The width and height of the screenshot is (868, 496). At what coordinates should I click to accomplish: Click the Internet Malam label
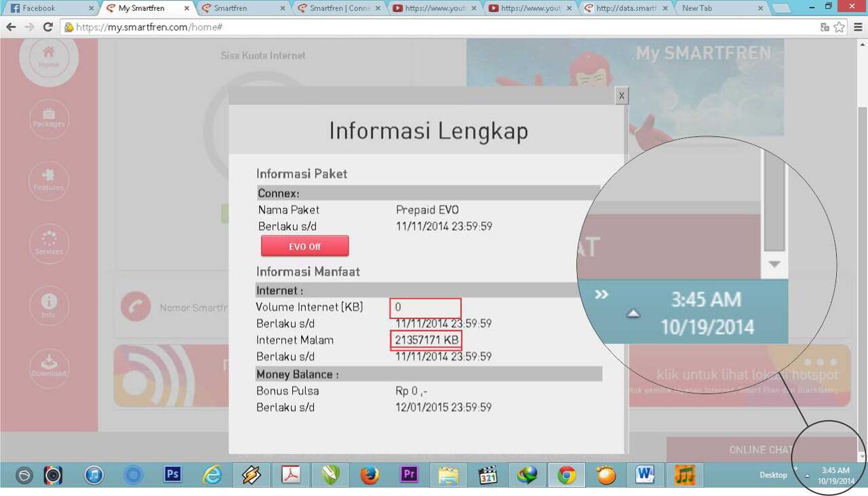[x=295, y=339]
